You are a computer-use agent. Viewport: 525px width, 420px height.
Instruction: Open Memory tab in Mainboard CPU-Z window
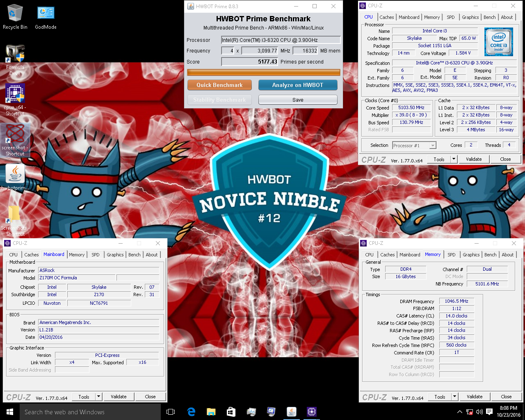(77, 255)
